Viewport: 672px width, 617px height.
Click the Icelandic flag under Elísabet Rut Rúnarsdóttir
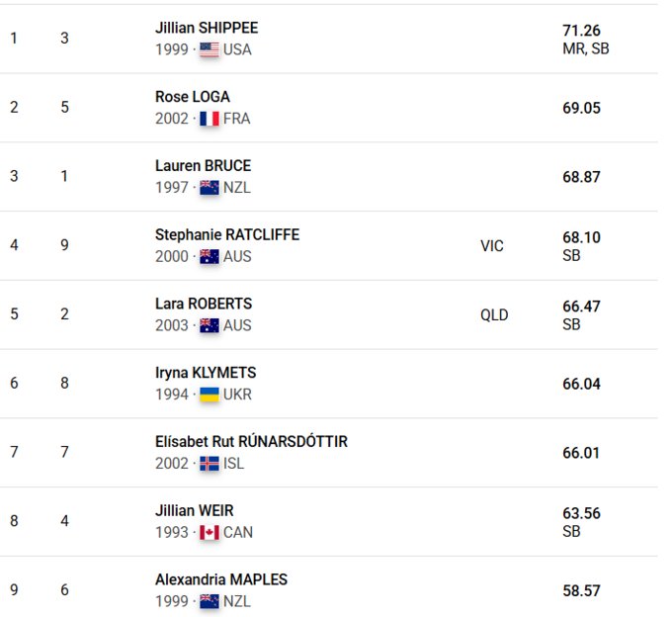(209, 464)
